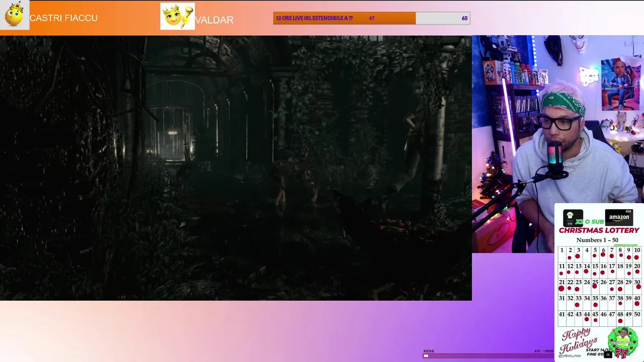Click number 10 in the lottery grid

tap(637, 250)
